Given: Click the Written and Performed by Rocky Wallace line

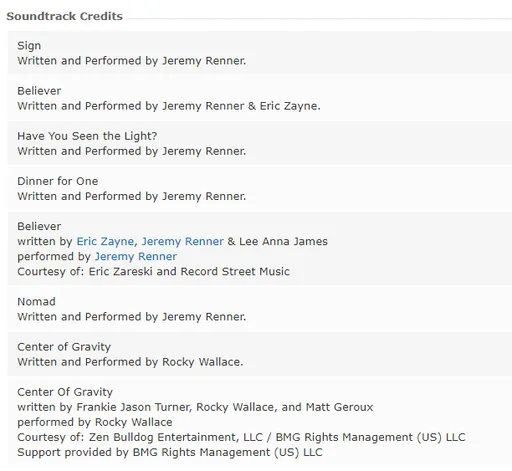Looking at the screenshot, I should [130, 362].
